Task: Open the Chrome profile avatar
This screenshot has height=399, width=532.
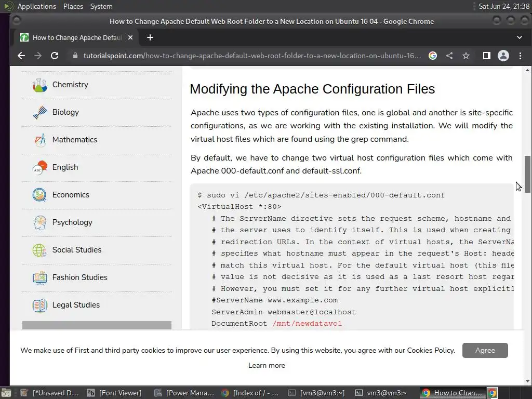Action: click(503, 56)
